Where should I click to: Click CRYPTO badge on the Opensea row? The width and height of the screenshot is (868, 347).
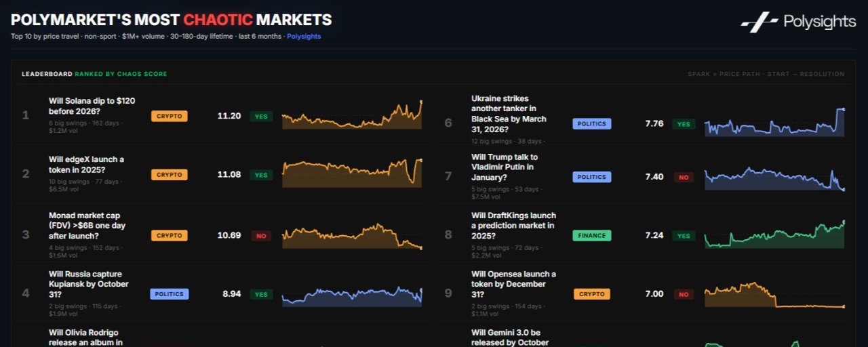[x=592, y=294]
